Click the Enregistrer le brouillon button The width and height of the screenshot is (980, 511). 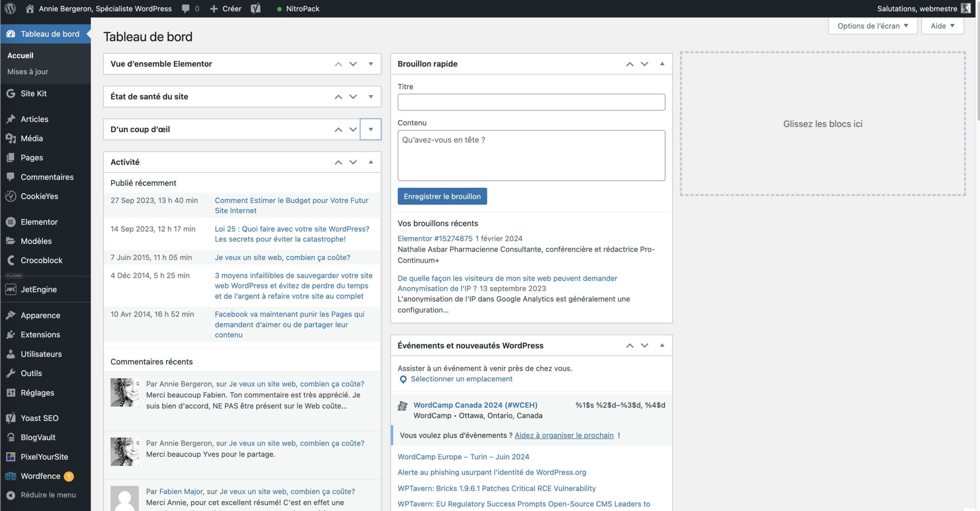coord(442,196)
